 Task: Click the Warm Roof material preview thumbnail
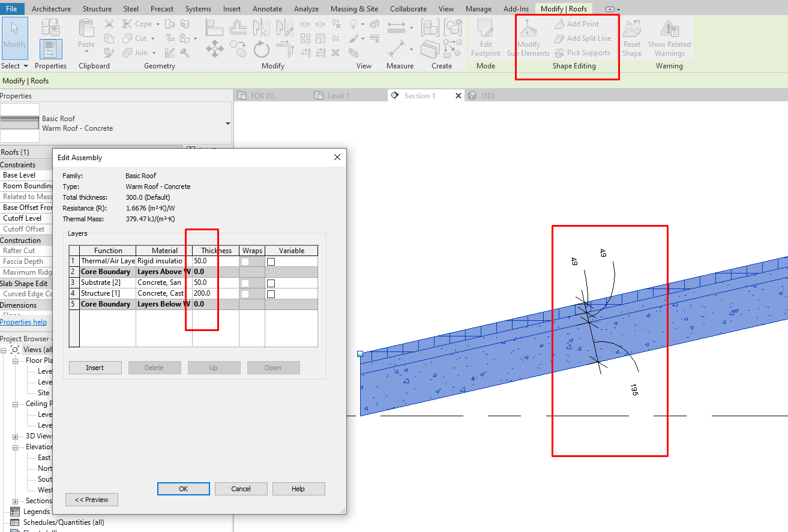tap(20, 124)
